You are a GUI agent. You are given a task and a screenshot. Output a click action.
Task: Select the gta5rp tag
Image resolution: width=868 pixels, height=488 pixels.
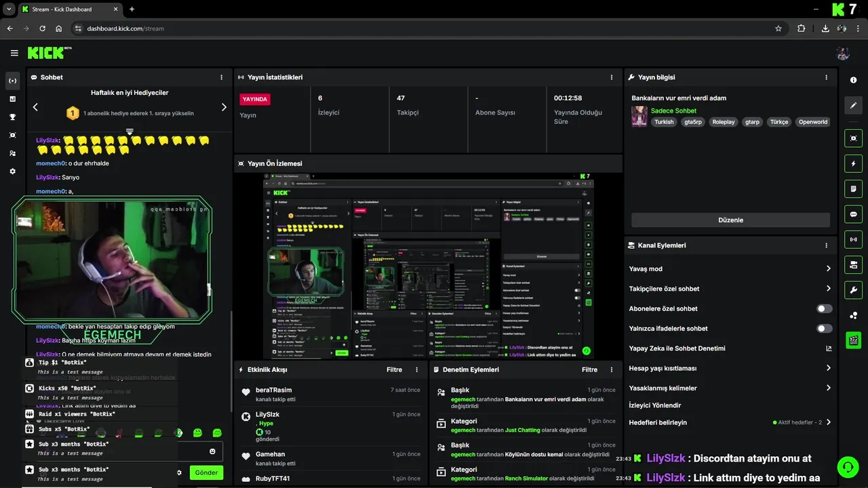(x=693, y=122)
